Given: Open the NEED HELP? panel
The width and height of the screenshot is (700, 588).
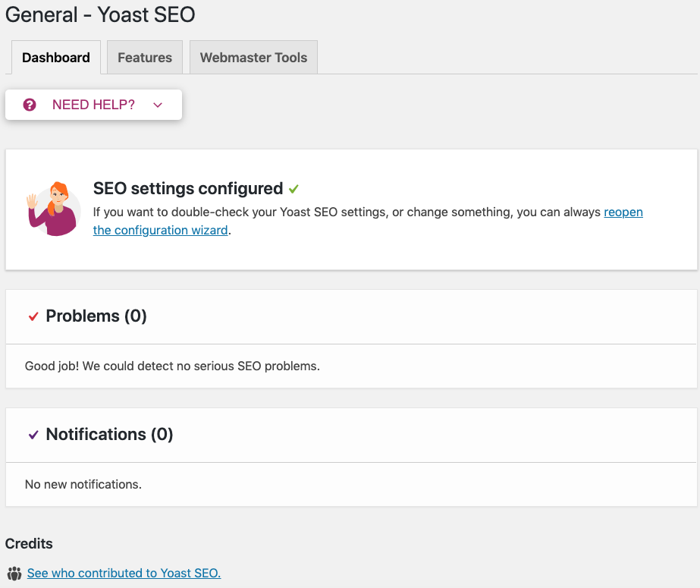Looking at the screenshot, I should tap(93, 105).
